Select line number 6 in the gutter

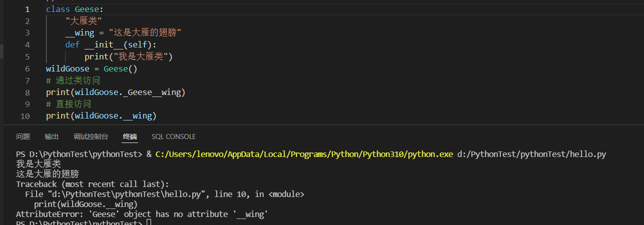tap(27, 68)
